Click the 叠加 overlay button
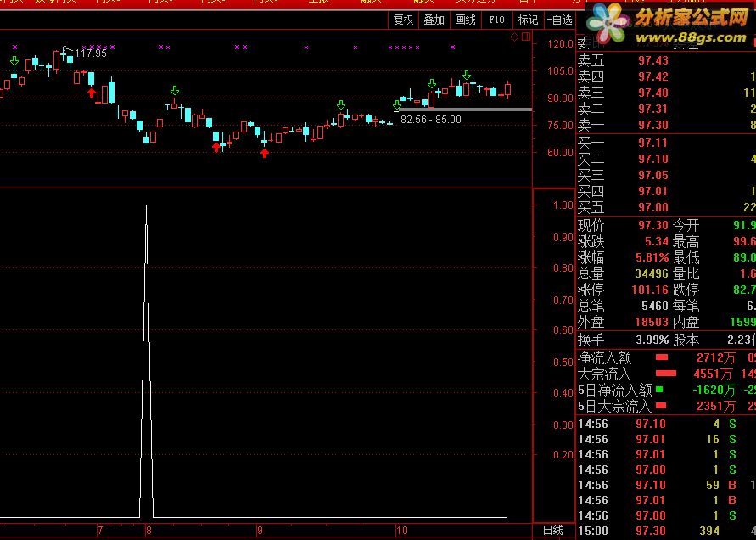The image size is (756, 540). point(434,20)
